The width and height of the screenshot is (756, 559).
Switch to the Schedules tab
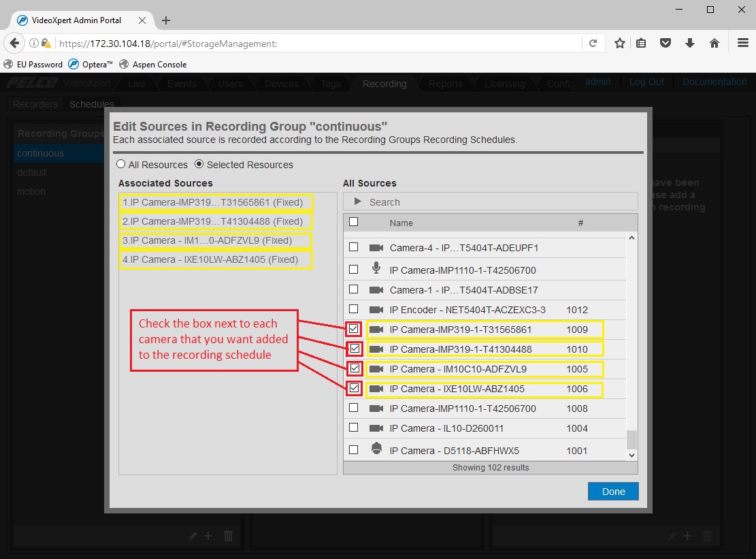(x=91, y=103)
